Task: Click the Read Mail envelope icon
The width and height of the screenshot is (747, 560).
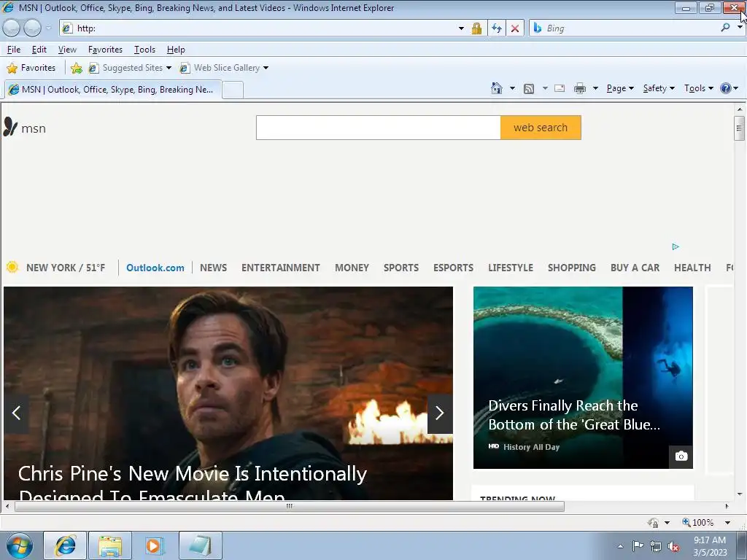Action: pos(560,88)
